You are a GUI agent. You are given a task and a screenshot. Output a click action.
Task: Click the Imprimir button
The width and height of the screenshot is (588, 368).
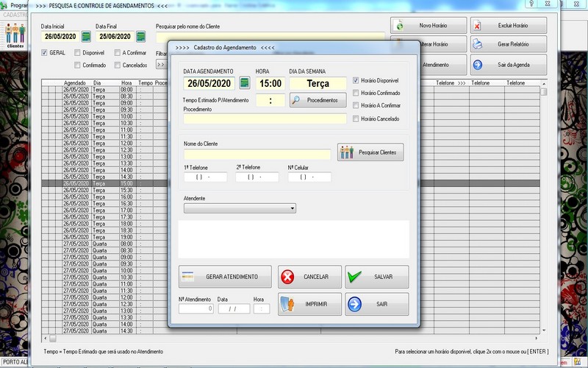(309, 304)
